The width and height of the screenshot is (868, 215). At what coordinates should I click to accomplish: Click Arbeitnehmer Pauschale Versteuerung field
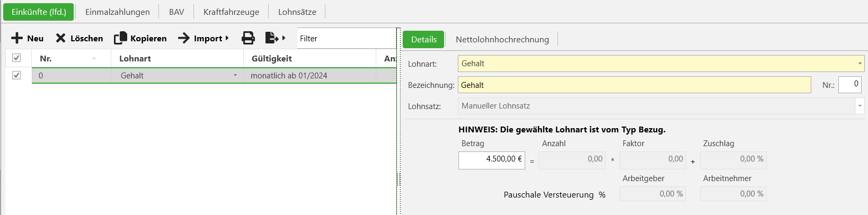[733, 194]
